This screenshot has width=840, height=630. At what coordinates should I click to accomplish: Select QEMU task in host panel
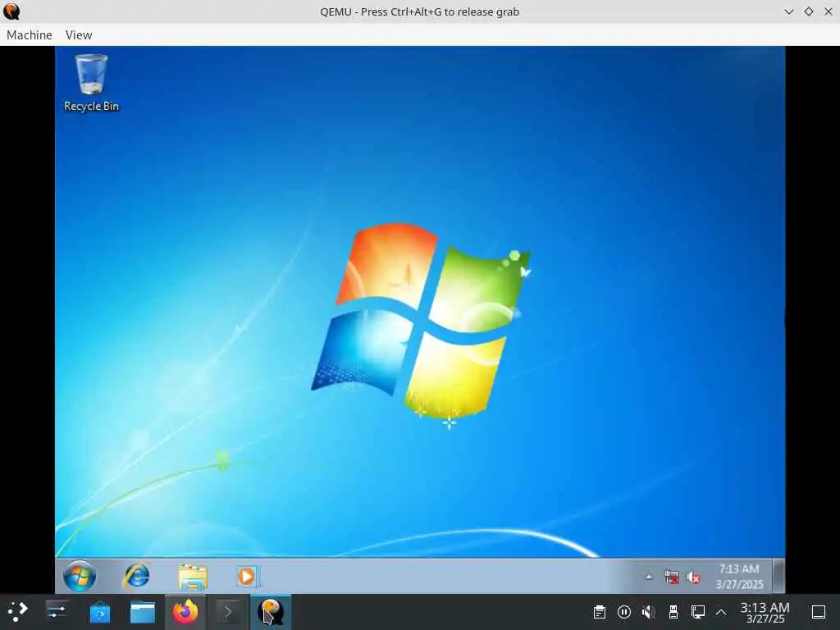[271, 612]
